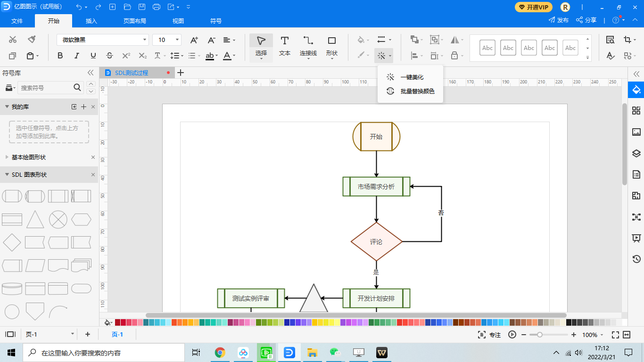Select the Shape drawing tool
Image resolution: width=644 pixels, height=362 pixels.
tap(331, 46)
